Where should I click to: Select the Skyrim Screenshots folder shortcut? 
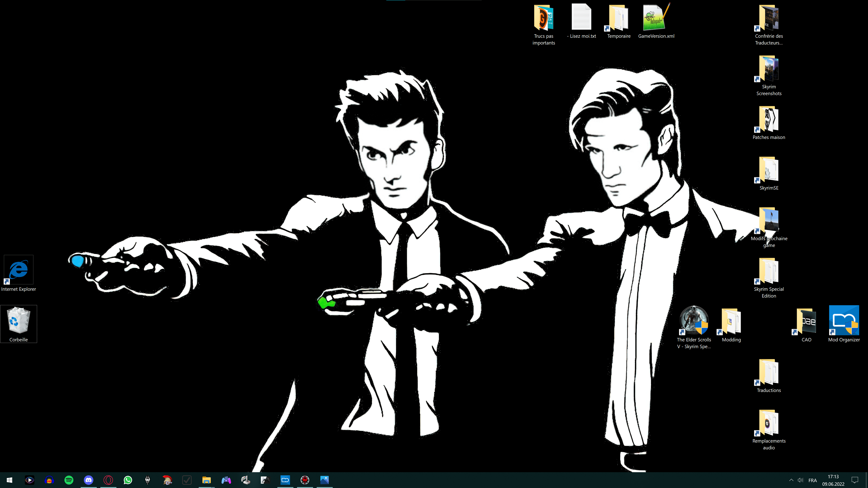(x=769, y=75)
